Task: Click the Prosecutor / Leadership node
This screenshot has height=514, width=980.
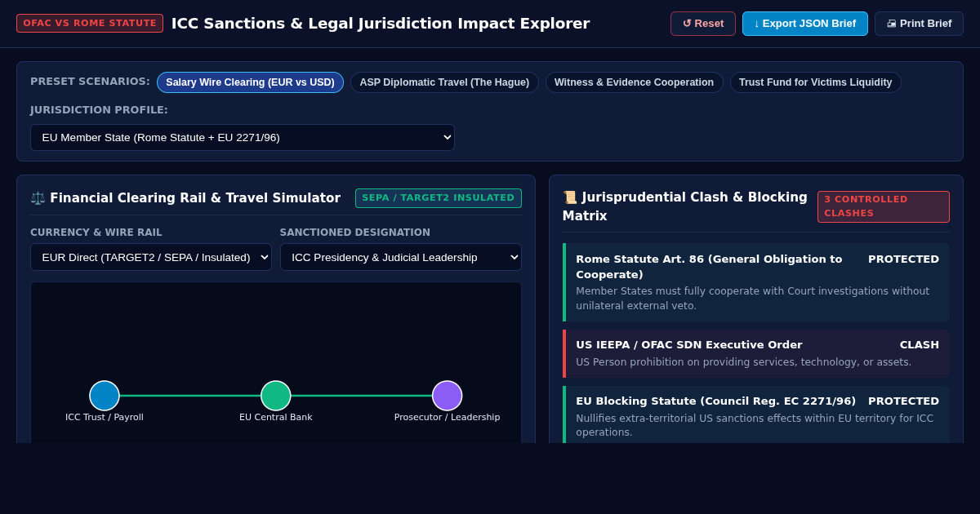Action: 448,396
